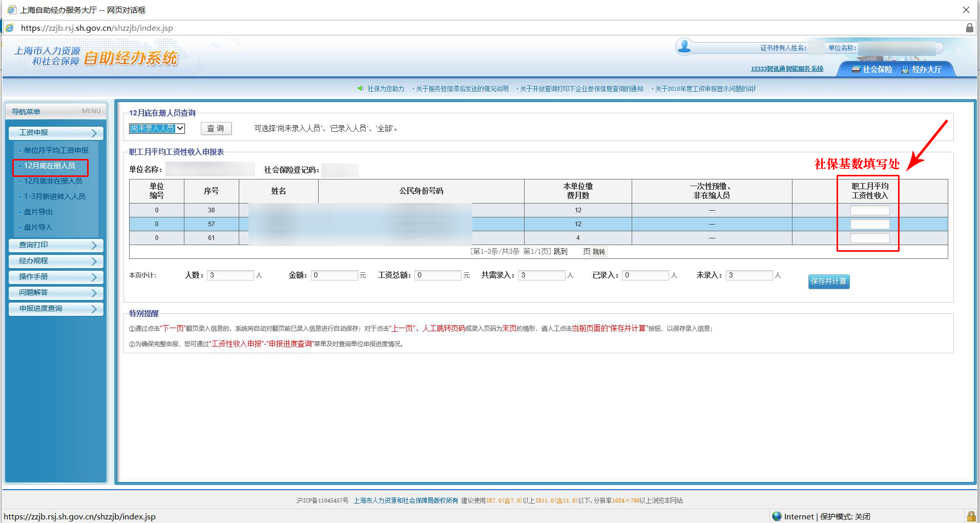The image size is (980, 523).
Task: Click the 已录入 count field
Action: pos(645,275)
